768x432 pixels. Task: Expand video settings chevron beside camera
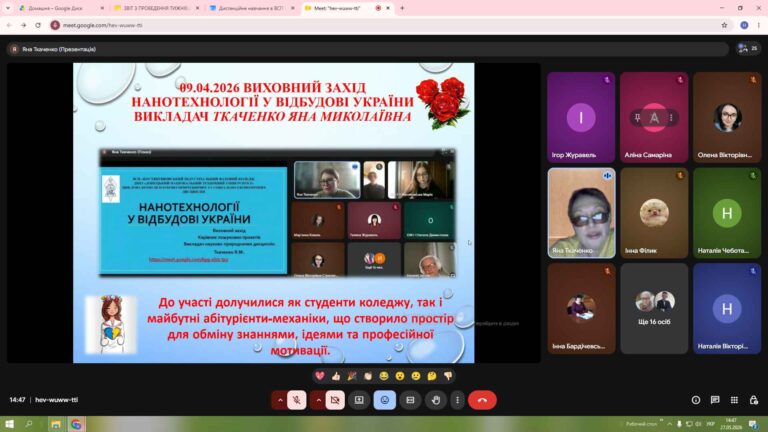[x=318, y=400]
